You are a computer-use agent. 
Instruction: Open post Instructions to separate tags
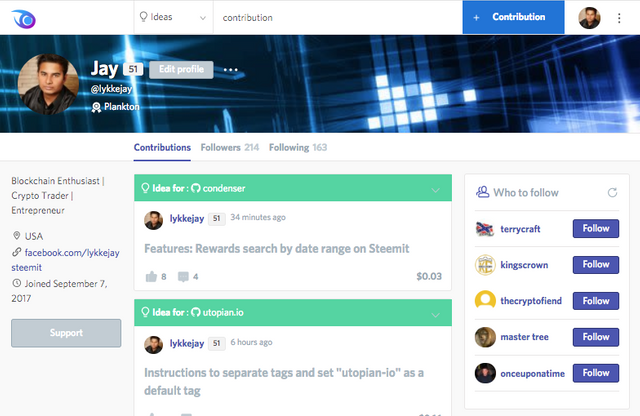(x=284, y=381)
